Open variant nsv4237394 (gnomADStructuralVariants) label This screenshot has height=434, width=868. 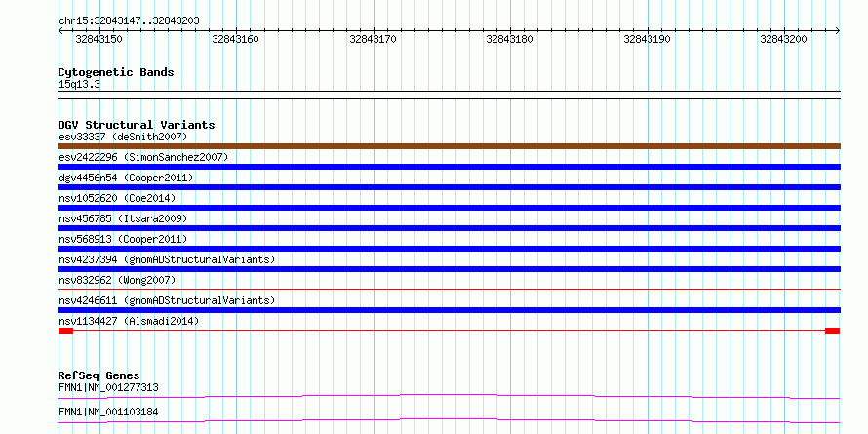pos(167,259)
